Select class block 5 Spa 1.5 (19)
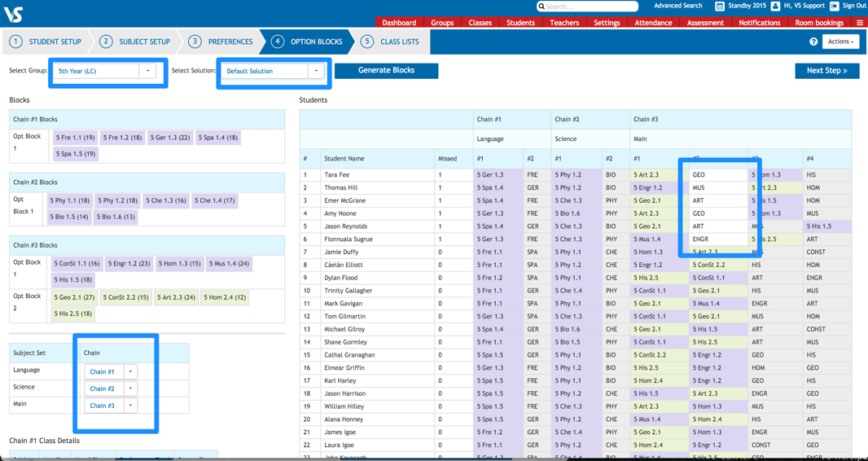The width and height of the screenshot is (868, 461). (x=76, y=154)
